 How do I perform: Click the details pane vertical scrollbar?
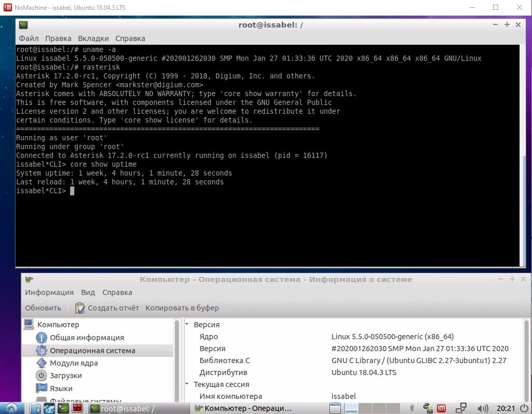click(526, 360)
